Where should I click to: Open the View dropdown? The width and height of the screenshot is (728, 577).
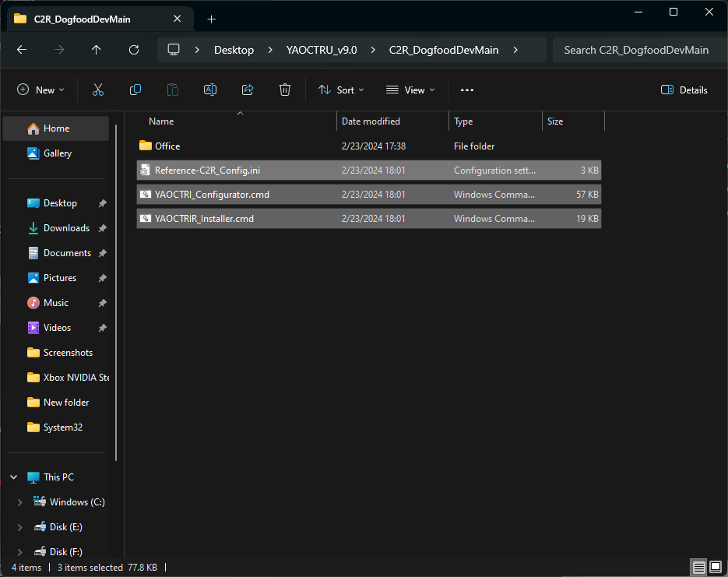[x=410, y=90]
